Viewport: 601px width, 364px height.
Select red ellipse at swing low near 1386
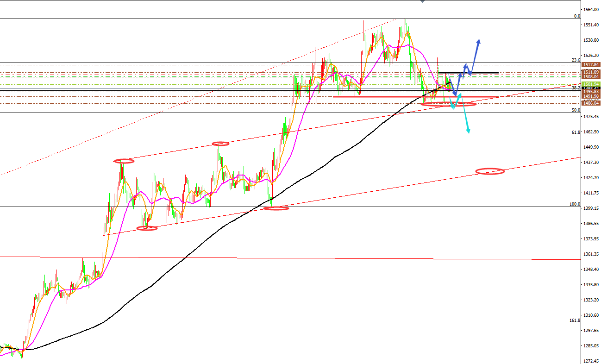click(147, 228)
